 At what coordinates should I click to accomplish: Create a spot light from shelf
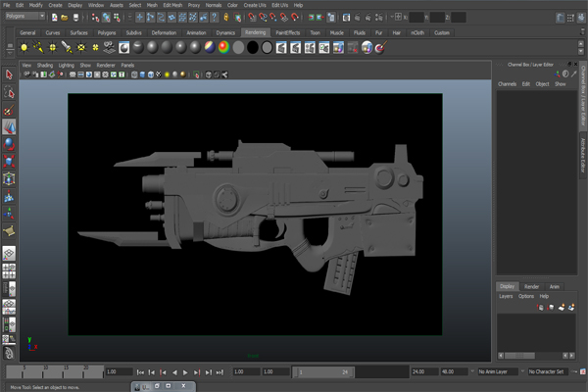pos(67,48)
